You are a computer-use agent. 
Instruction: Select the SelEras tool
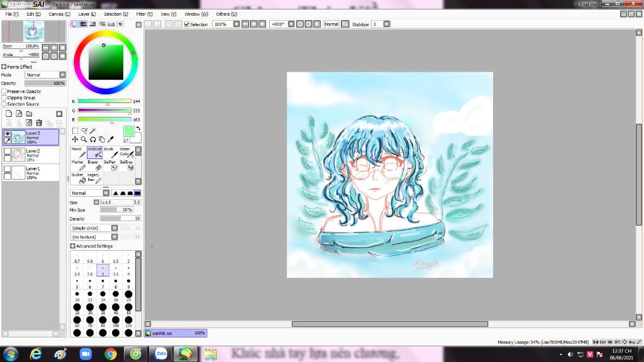126,165
